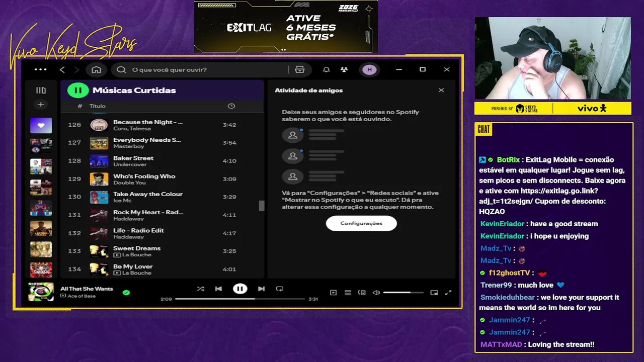Viewport: 644px width, 362px height.
Task: Open now-playing artist 'Ace of Base'
Action: (82, 296)
